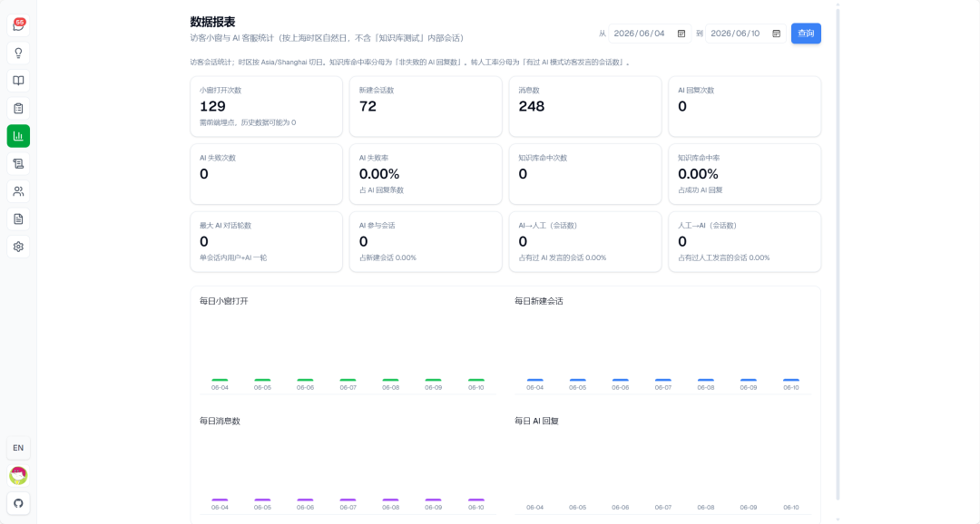Open the lightbulb tips icon in sidebar
The height and width of the screenshot is (524, 980).
[x=18, y=53]
